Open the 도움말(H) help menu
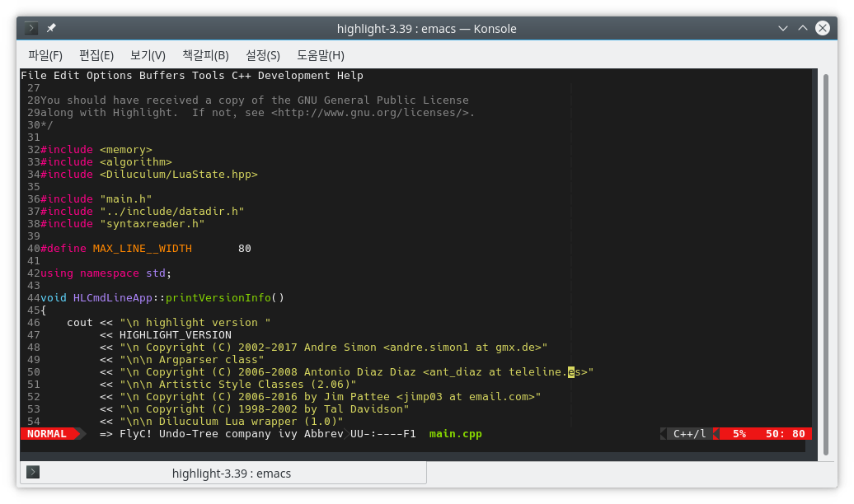Viewport: 854px width, 504px height. (320, 55)
